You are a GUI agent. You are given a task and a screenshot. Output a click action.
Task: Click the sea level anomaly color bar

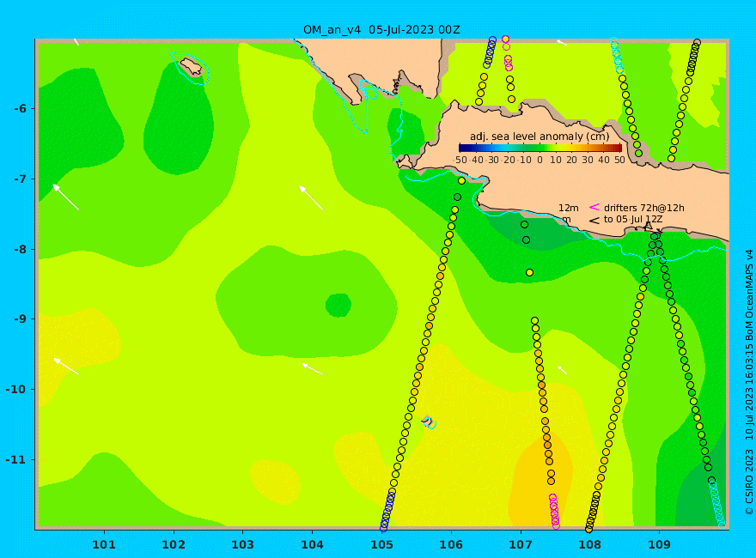(540, 148)
